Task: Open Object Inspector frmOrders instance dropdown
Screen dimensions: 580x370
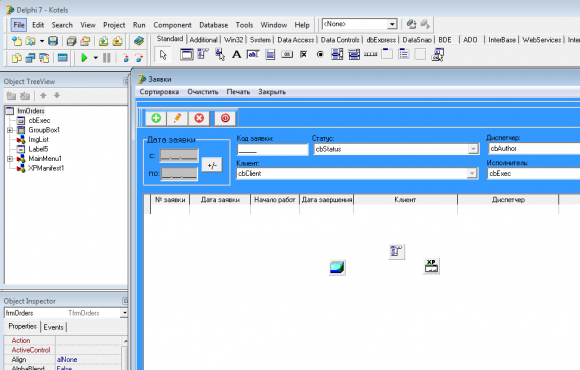Action: click(x=124, y=313)
